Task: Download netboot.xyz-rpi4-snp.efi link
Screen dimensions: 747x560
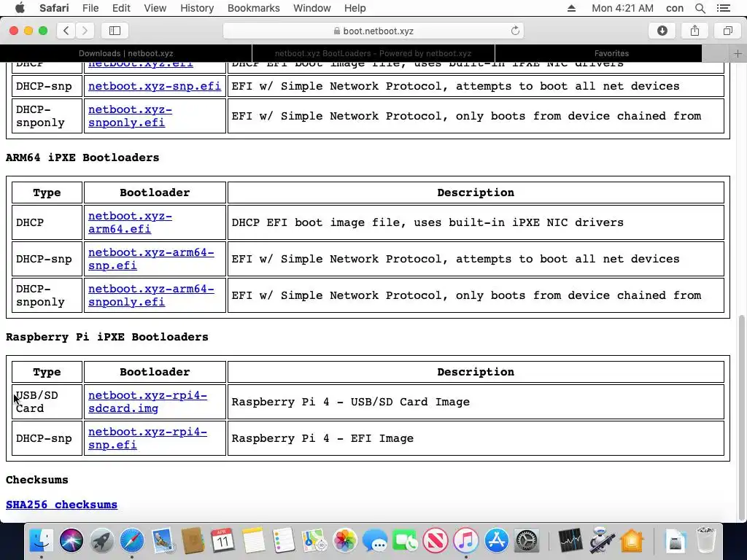Action: coord(147,438)
